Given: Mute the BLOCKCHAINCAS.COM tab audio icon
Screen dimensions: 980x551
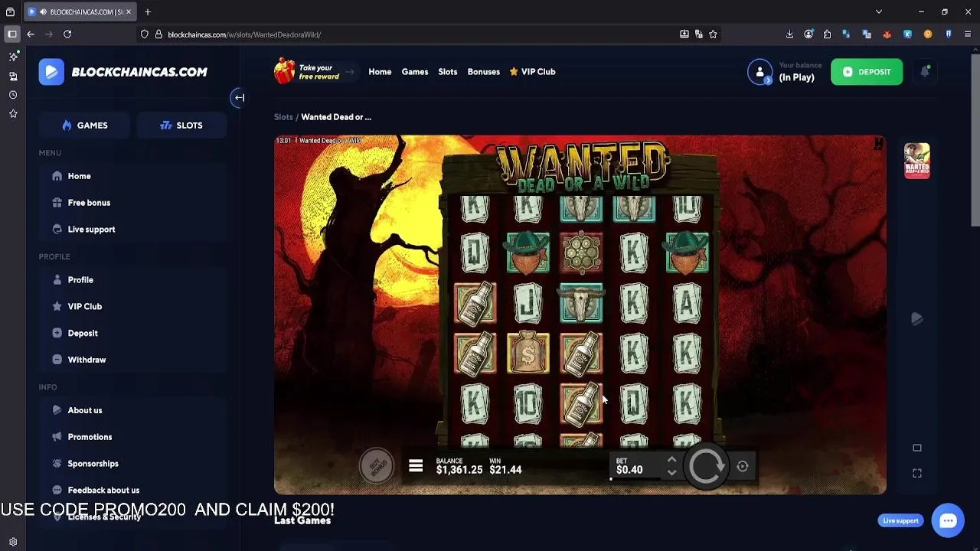Looking at the screenshot, I should pyautogui.click(x=43, y=12).
